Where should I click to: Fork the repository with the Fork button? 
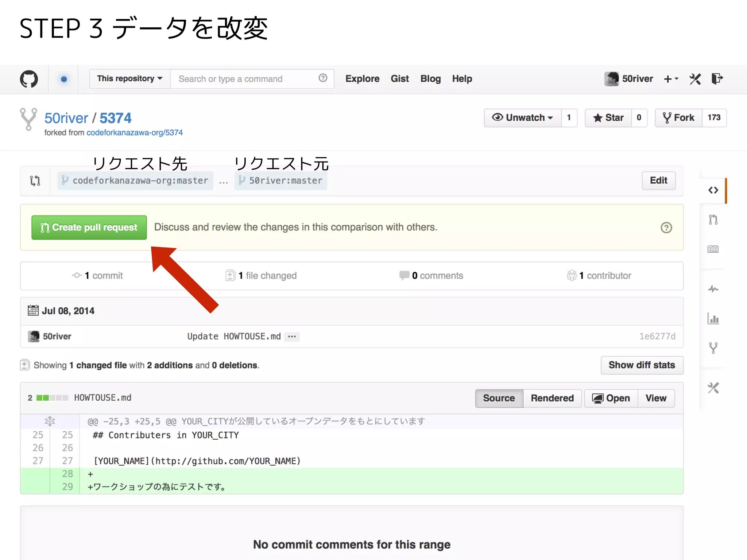[678, 118]
